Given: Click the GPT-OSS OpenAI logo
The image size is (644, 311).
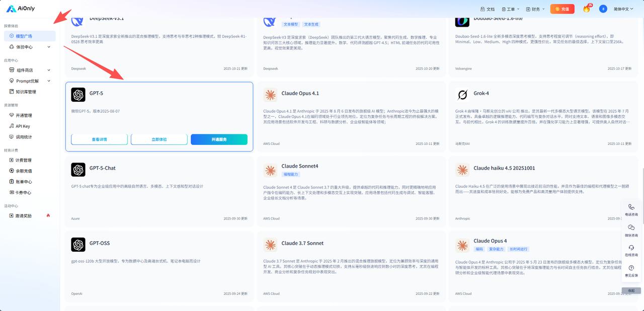Looking at the screenshot, I should click(x=78, y=245).
